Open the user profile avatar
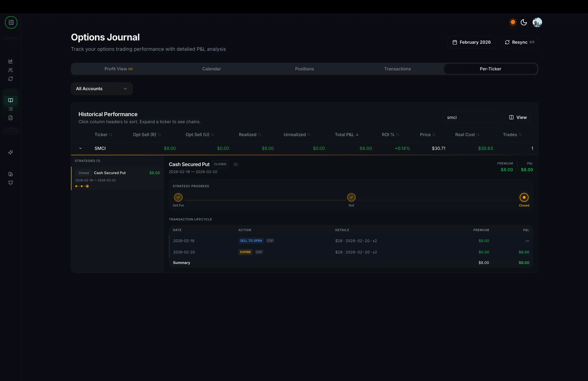Viewport: 588px width, 381px height. coord(537,22)
